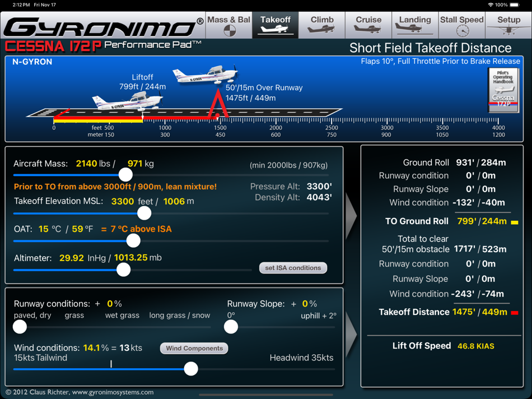The image size is (532, 399).
Task: Select the long grass / snow label
Action: 180,316
